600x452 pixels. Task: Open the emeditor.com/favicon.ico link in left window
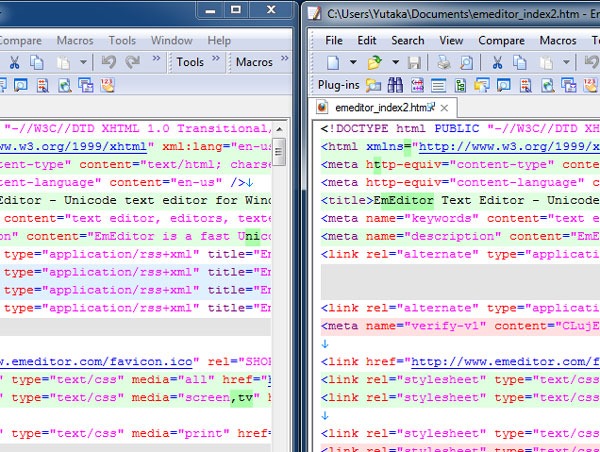point(96,362)
